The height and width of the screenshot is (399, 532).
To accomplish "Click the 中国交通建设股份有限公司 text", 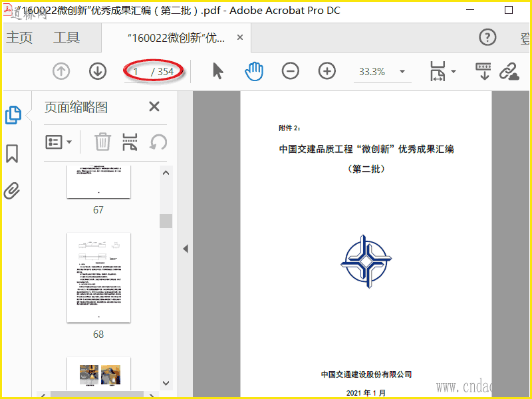I will click(366, 374).
